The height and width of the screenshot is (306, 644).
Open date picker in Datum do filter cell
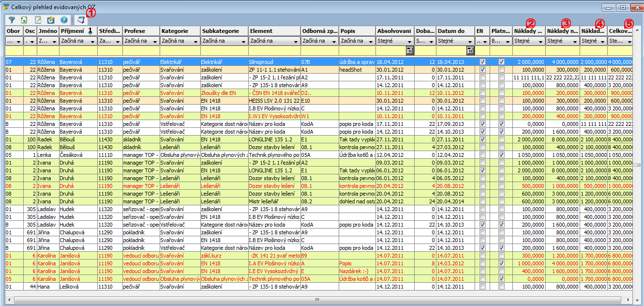470,50
